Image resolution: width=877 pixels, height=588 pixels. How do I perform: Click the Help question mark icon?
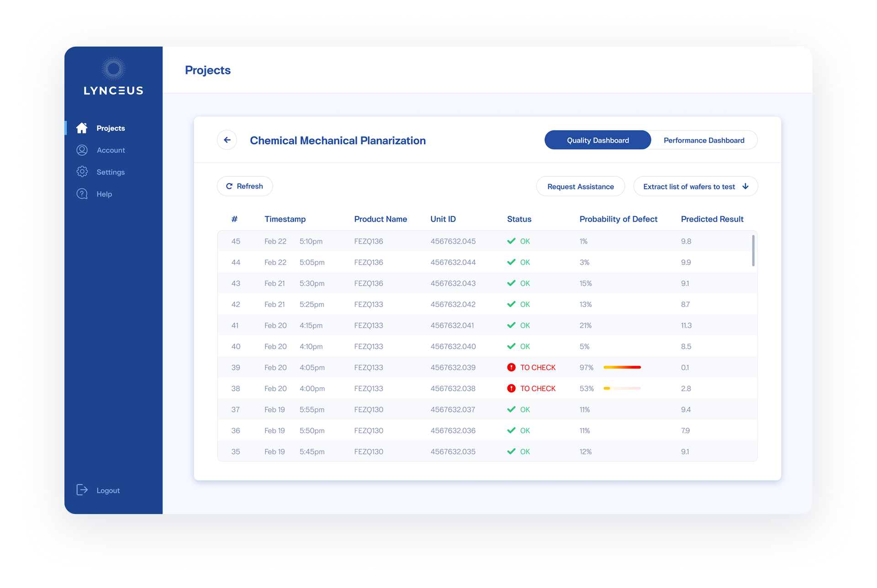pyautogui.click(x=82, y=194)
